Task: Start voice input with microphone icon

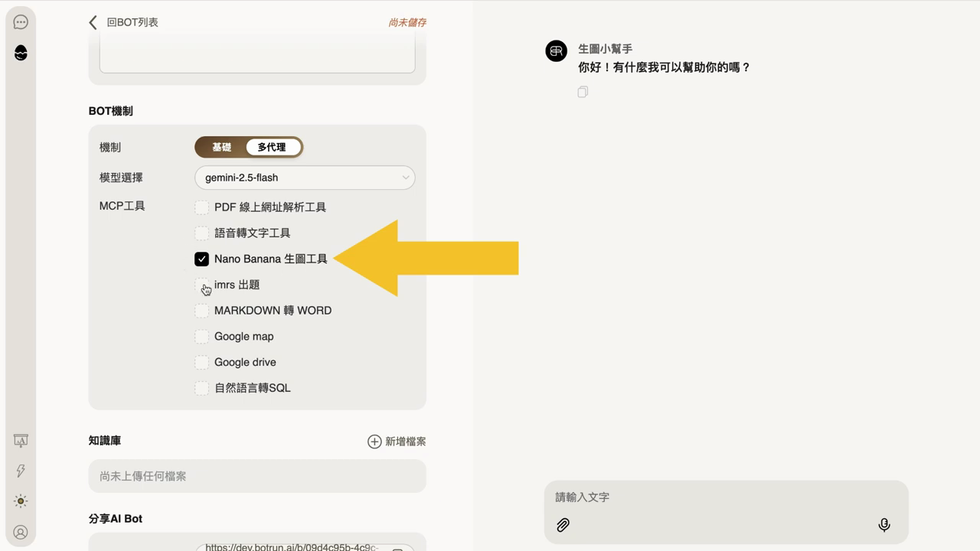Action: pyautogui.click(x=884, y=525)
